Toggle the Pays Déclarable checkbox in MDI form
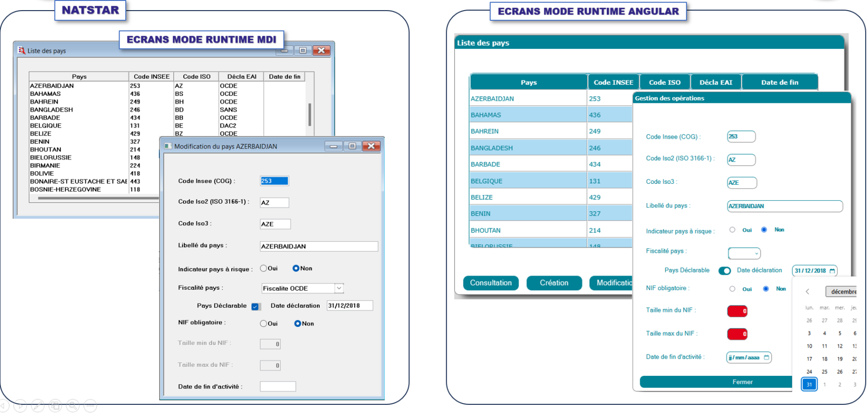Screen dimensions: 868x414 255,306
